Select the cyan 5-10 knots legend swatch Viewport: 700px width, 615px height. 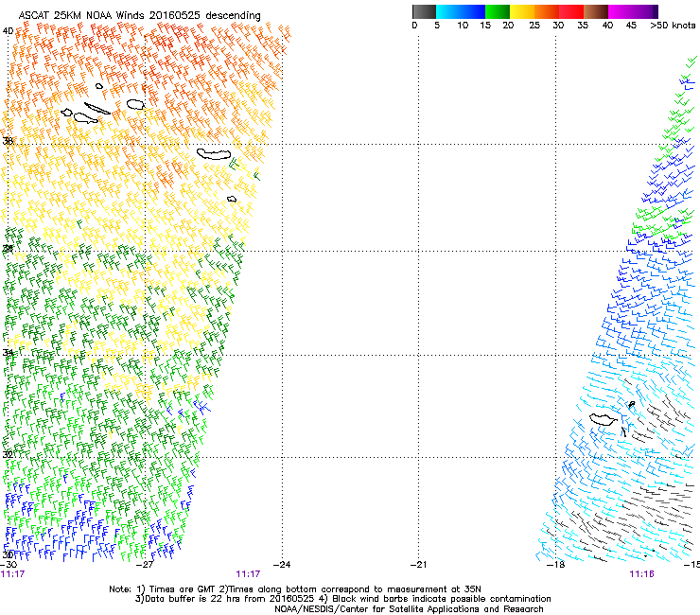pos(448,11)
